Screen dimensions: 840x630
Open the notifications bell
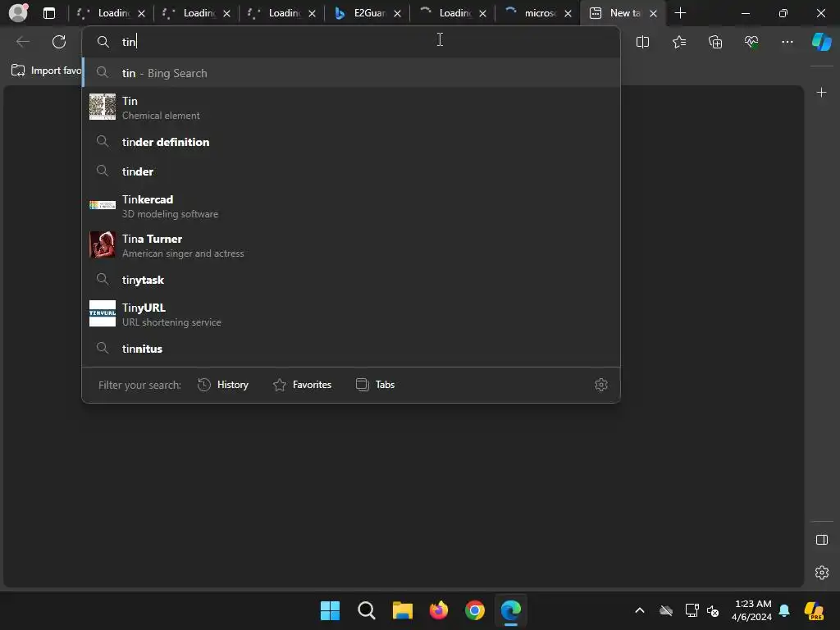coord(784,610)
